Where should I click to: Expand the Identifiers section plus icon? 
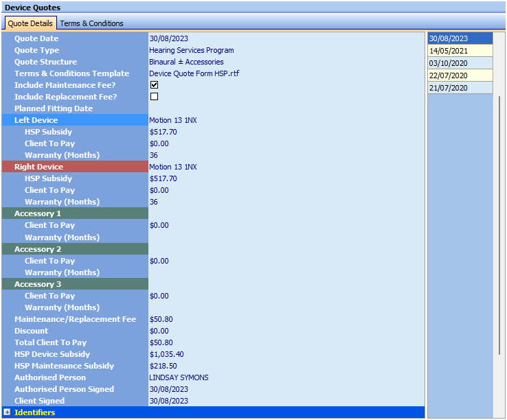click(x=7, y=412)
